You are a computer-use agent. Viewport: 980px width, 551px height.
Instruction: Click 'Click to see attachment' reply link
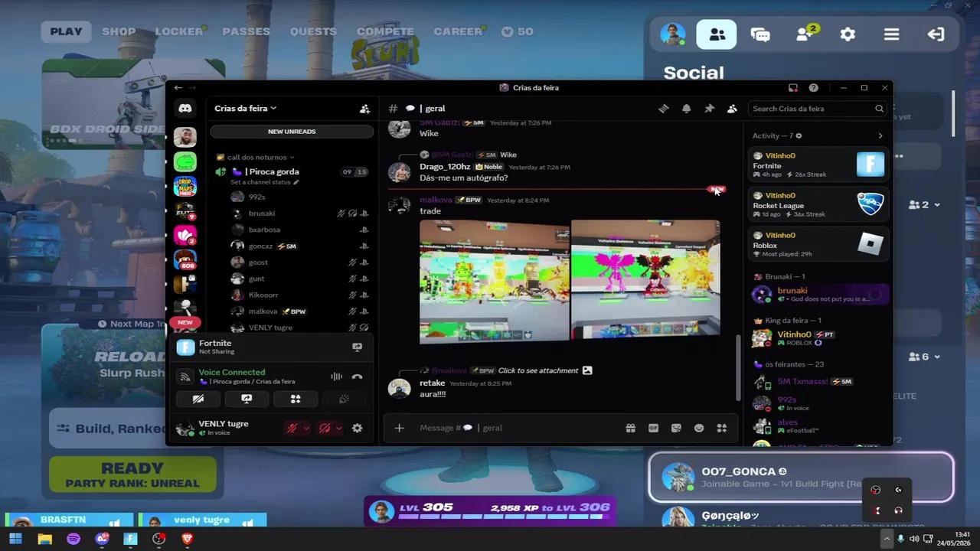(x=537, y=370)
